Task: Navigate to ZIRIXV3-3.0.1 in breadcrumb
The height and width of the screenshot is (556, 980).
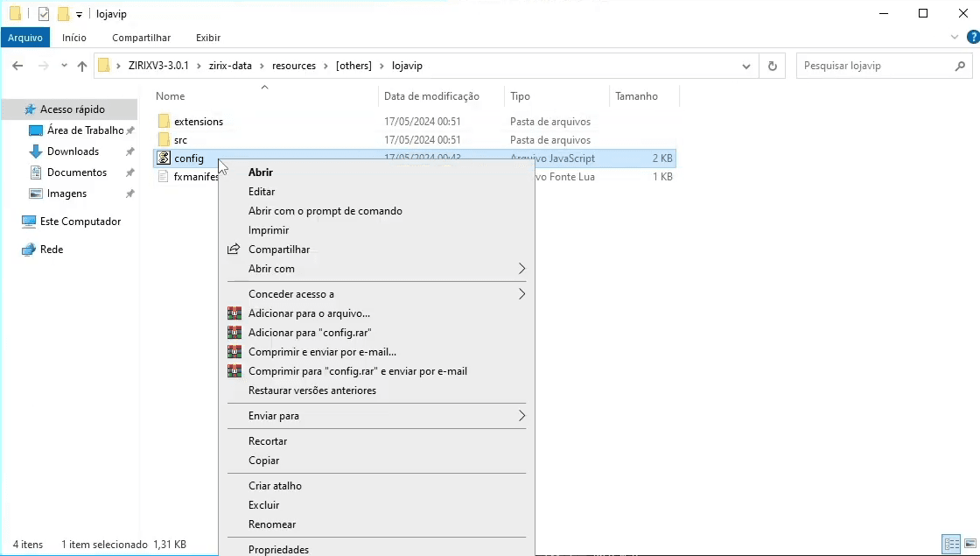Action: click(x=158, y=66)
